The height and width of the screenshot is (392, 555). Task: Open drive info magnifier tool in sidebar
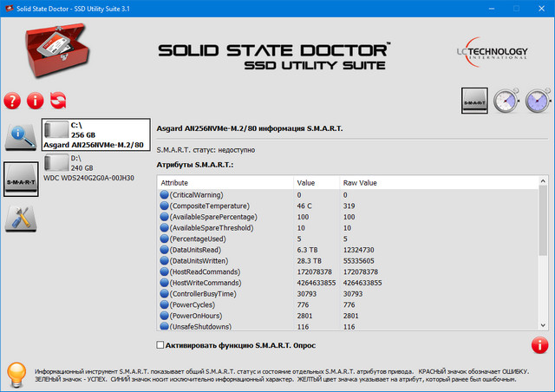pyautogui.click(x=21, y=135)
